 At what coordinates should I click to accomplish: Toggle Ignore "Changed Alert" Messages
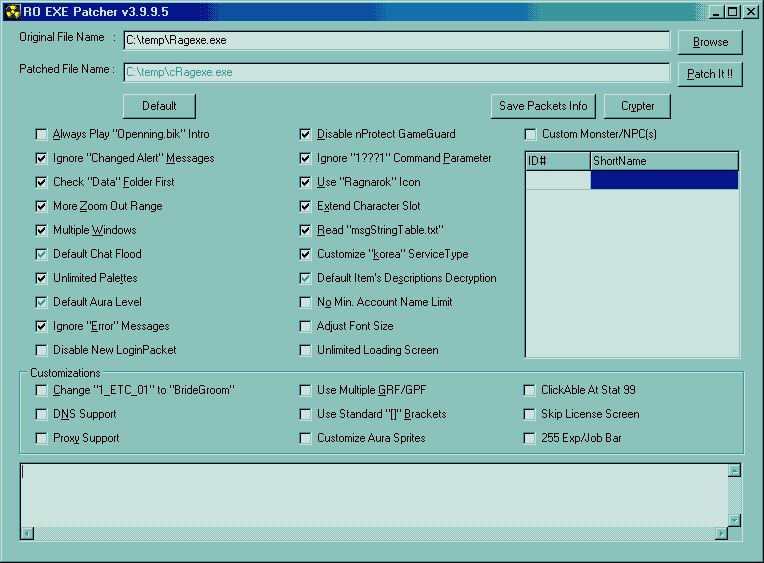pos(41,158)
